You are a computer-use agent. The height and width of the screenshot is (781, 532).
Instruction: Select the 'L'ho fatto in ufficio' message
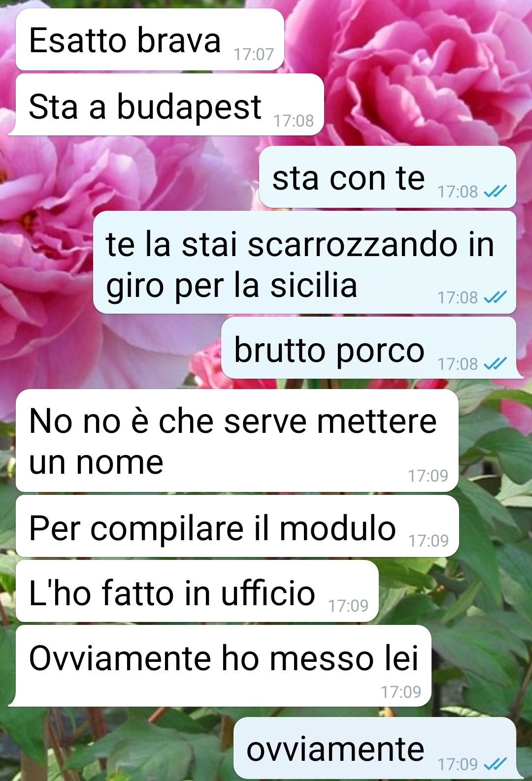[x=197, y=591]
